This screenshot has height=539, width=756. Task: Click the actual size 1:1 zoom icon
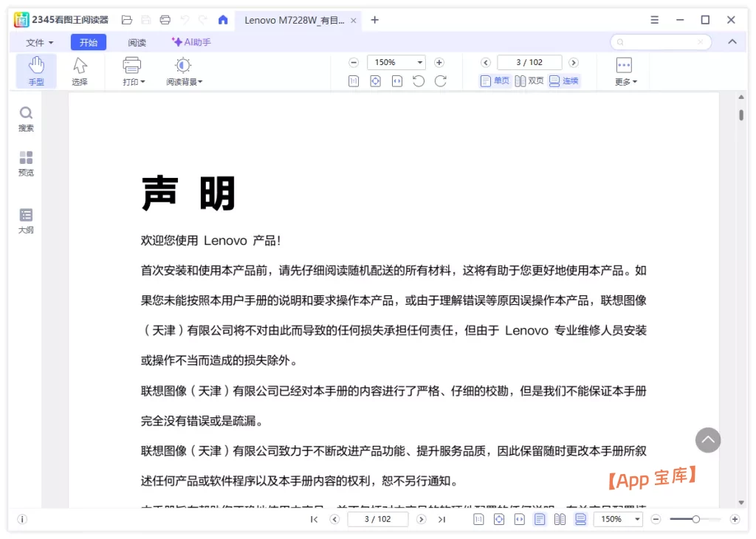coord(354,81)
